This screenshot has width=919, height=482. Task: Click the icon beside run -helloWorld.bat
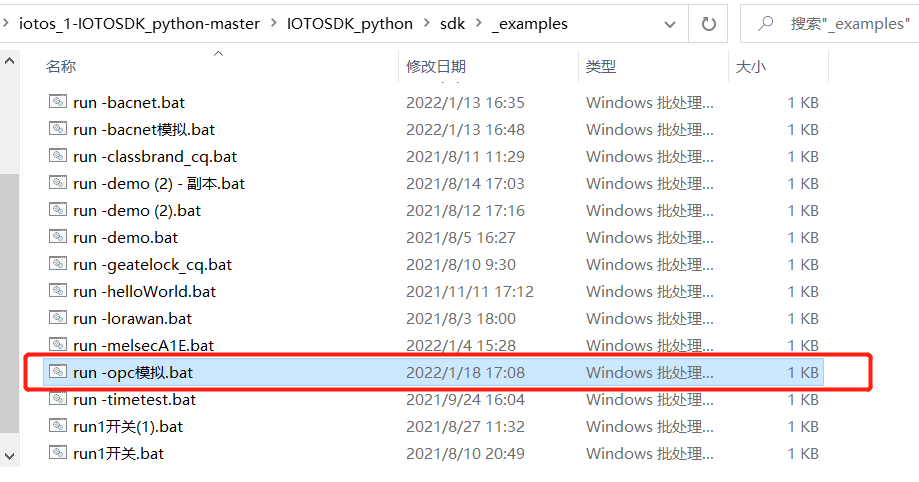59,291
